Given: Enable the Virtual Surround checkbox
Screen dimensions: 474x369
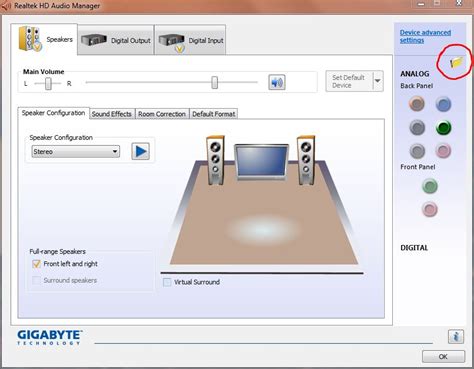Looking at the screenshot, I should (x=167, y=282).
